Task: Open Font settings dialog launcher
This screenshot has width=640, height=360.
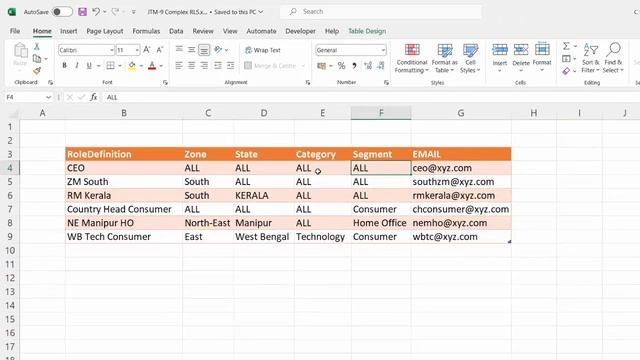Action: click(165, 82)
